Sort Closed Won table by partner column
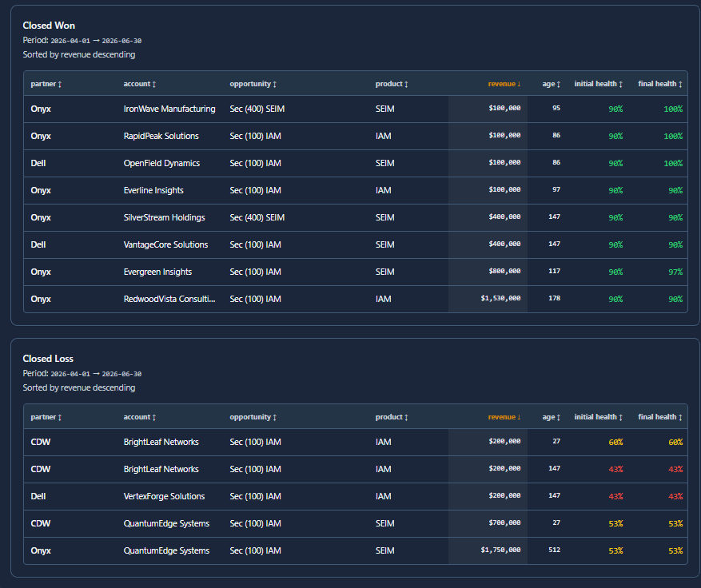The width and height of the screenshot is (701, 588). pyautogui.click(x=46, y=84)
